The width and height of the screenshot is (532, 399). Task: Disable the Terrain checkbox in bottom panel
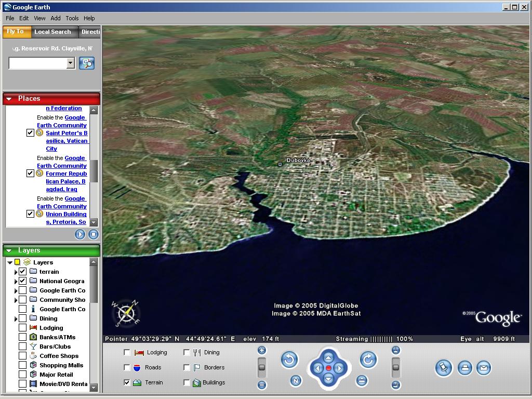(127, 382)
